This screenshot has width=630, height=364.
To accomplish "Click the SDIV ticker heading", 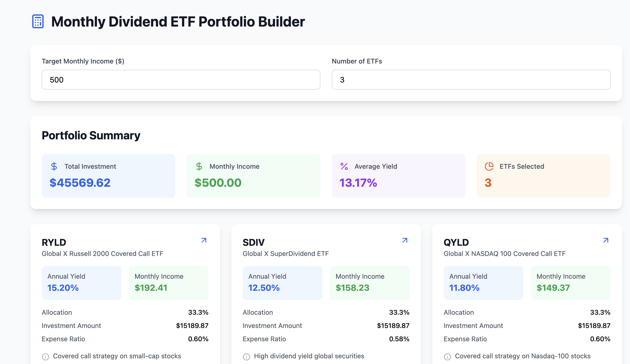I will [254, 242].
